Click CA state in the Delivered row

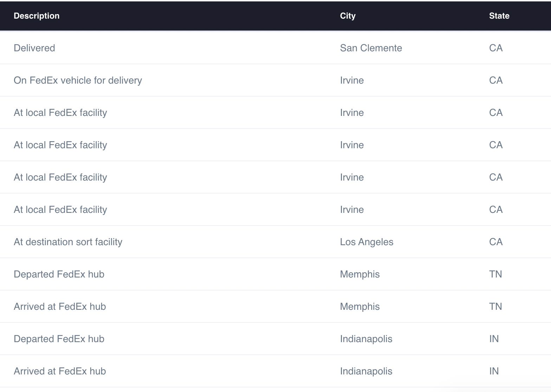tap(495, 48)
